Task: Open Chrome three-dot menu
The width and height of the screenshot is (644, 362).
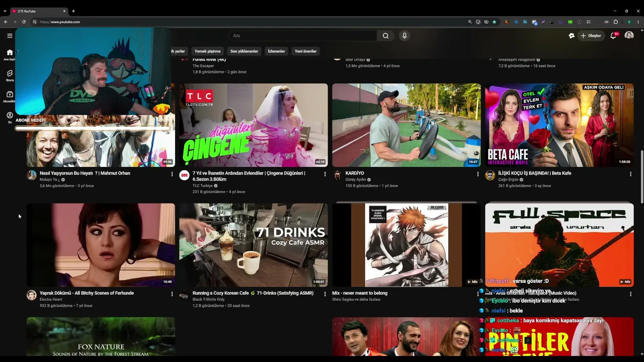Action: pos(637,22)
